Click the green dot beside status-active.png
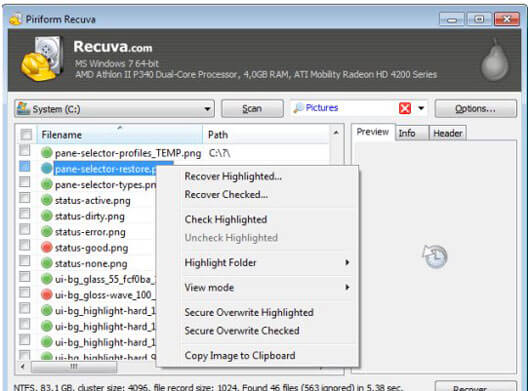Viewport: 530px width, 391px height. tap(47, 200)
